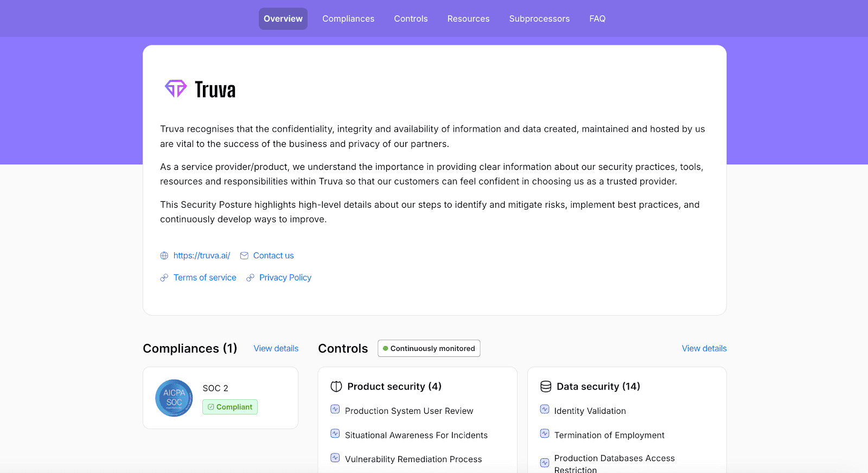This screenshot has height=473, width=868.
Task: Click the Continuously monitored status badge
Action: 429,348
